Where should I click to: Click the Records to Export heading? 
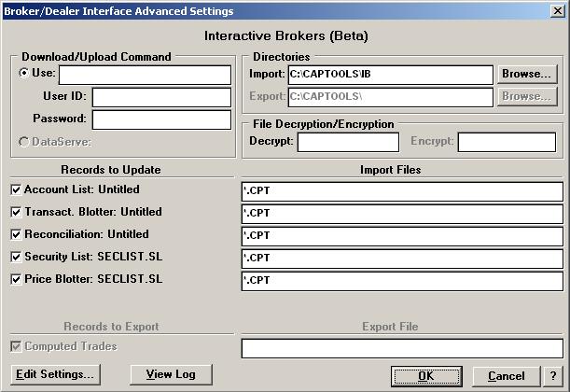(111, 327)
